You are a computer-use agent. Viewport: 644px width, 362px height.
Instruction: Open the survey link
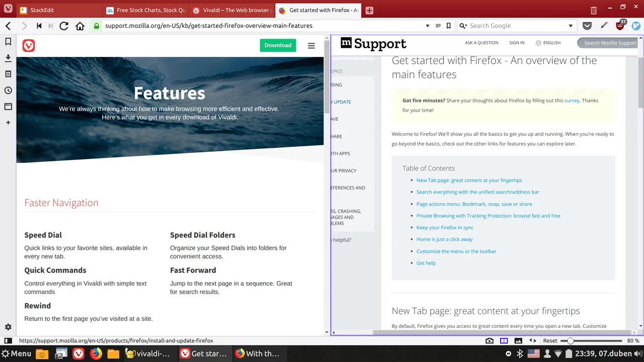572,101
